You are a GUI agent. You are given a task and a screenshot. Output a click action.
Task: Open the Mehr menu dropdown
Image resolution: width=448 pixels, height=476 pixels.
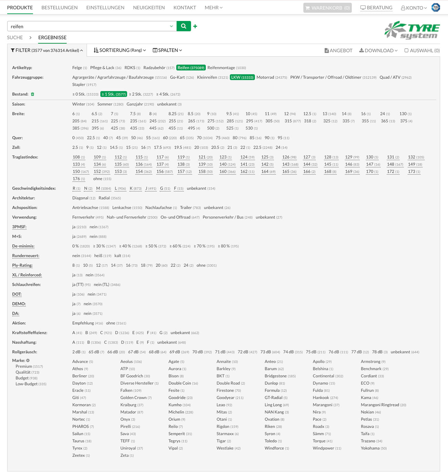(x=214, y=8)
